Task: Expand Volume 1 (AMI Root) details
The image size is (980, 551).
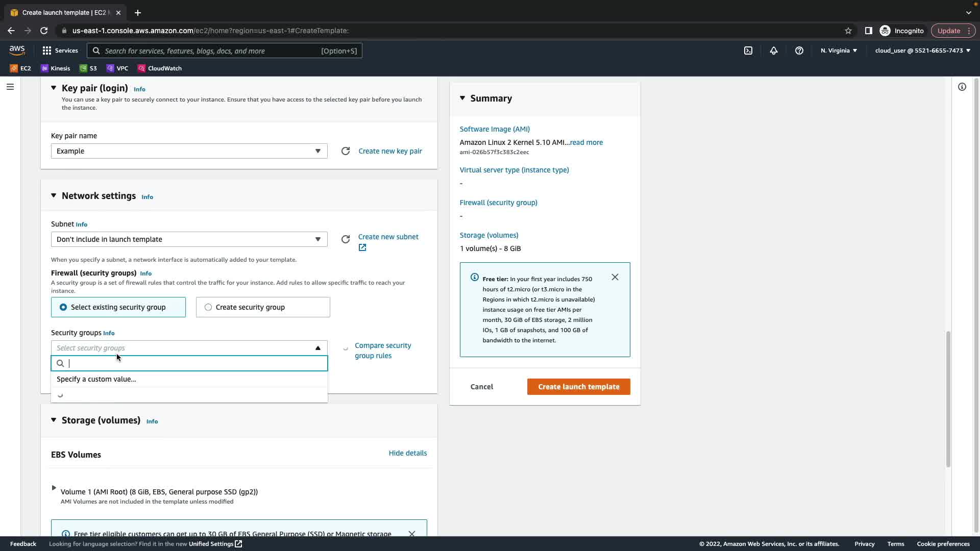Action: tap(54, 488)
